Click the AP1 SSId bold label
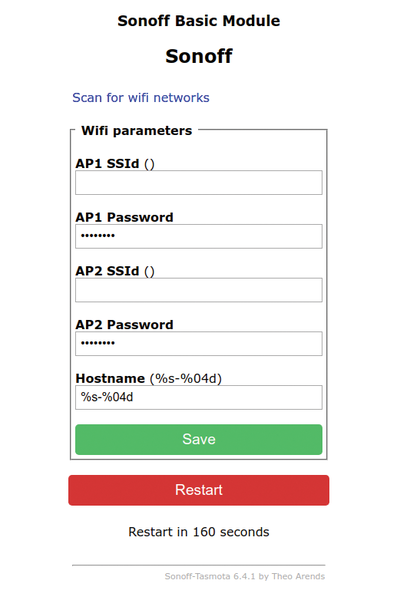This screenshot has width=410, height=600. 107,164
